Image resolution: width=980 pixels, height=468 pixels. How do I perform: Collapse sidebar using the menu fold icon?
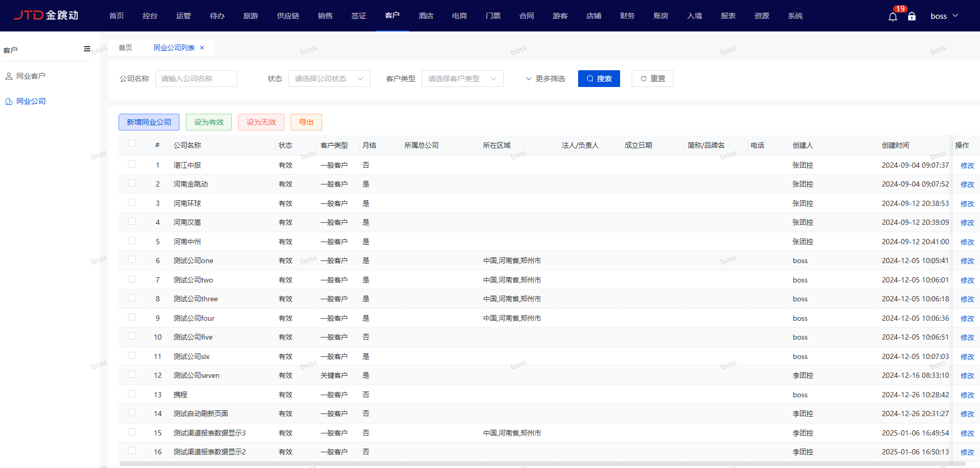click(x=87, y=49)
